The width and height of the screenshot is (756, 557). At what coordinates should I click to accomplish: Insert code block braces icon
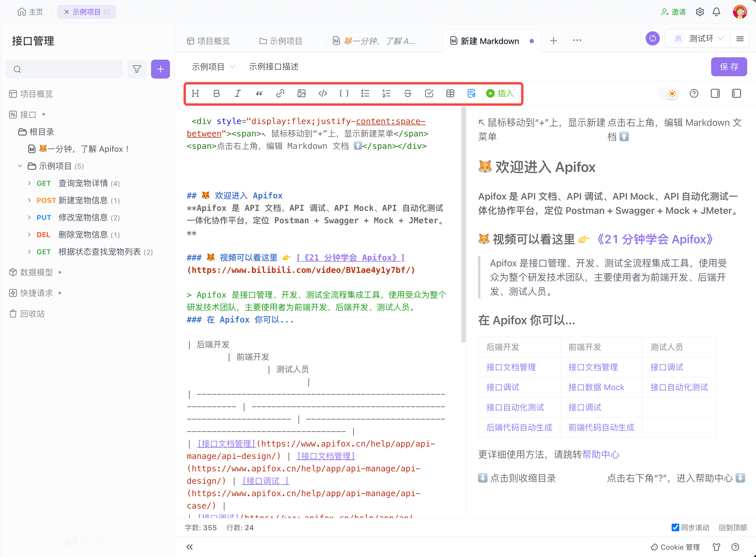coord(344,93)
